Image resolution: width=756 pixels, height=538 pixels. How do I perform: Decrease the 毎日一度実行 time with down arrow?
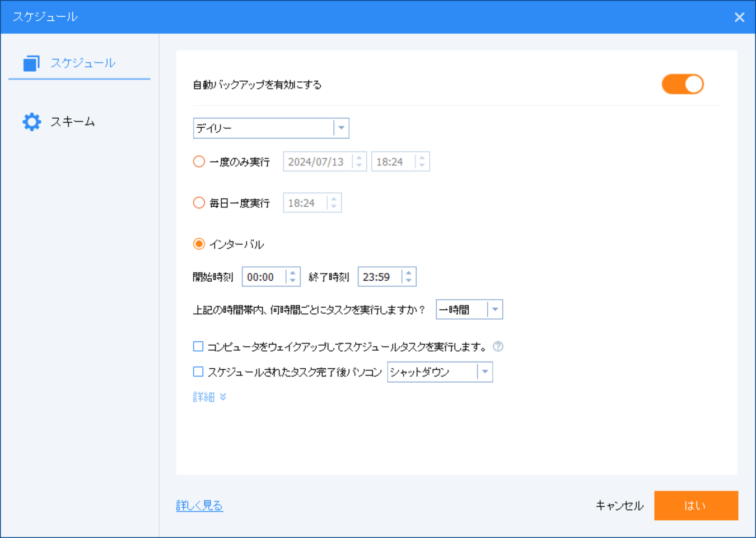[334, 207]
